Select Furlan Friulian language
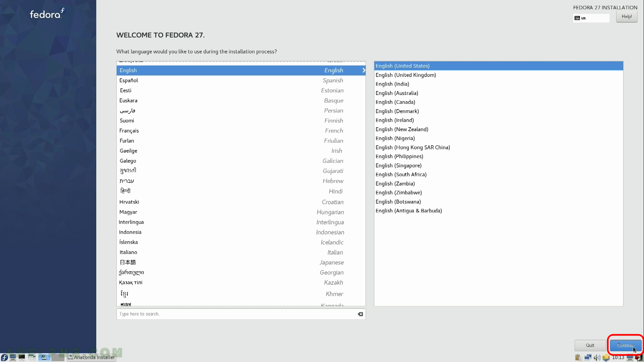644x362 pixels. pyautogui.click(x=241, y=141)
